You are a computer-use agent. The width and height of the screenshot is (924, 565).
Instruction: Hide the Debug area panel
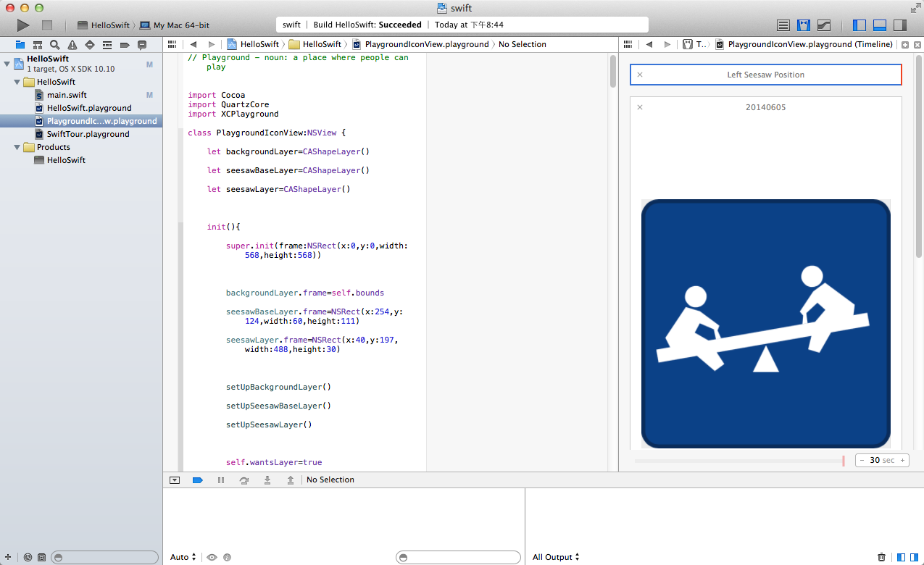click(880, 25)
